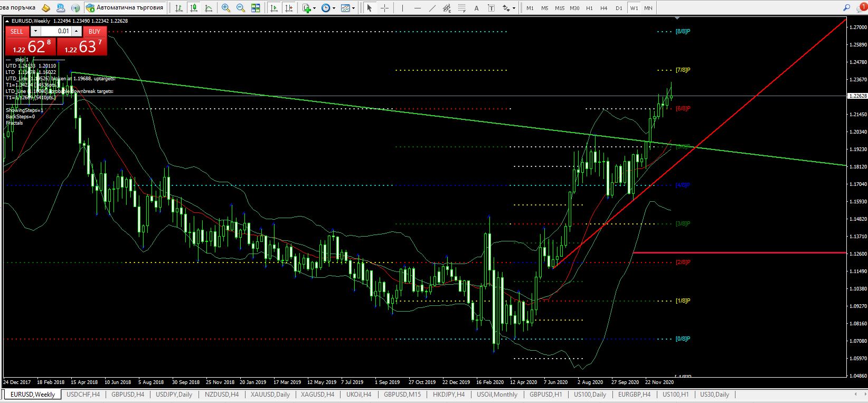Open the USOil,Monthly chart tab

point(497,395)
